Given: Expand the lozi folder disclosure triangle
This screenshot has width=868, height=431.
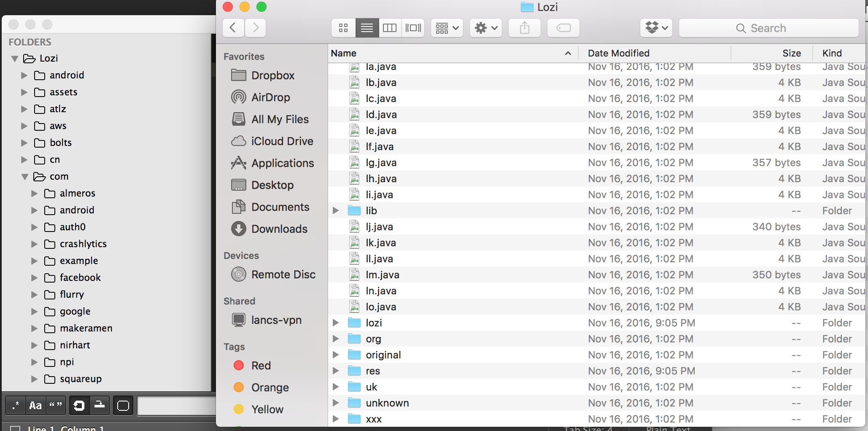Looking at the screenshot, I should [336, 323].
